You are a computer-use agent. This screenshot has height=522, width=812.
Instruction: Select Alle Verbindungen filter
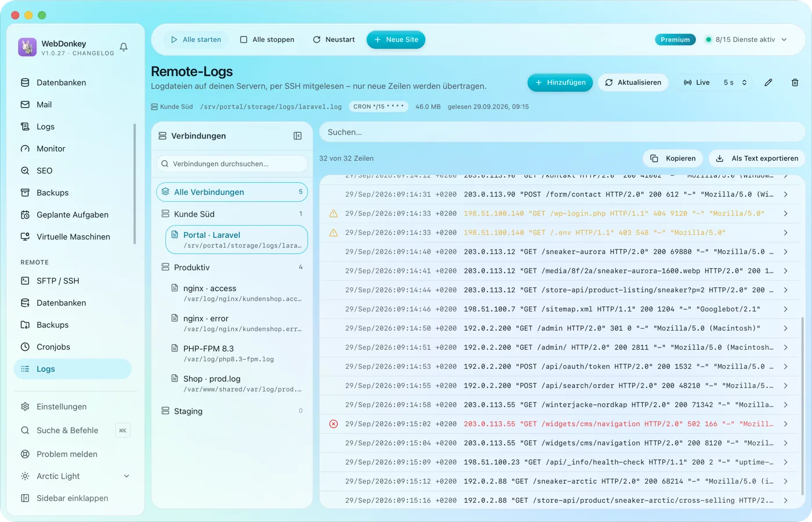[232, 192]
